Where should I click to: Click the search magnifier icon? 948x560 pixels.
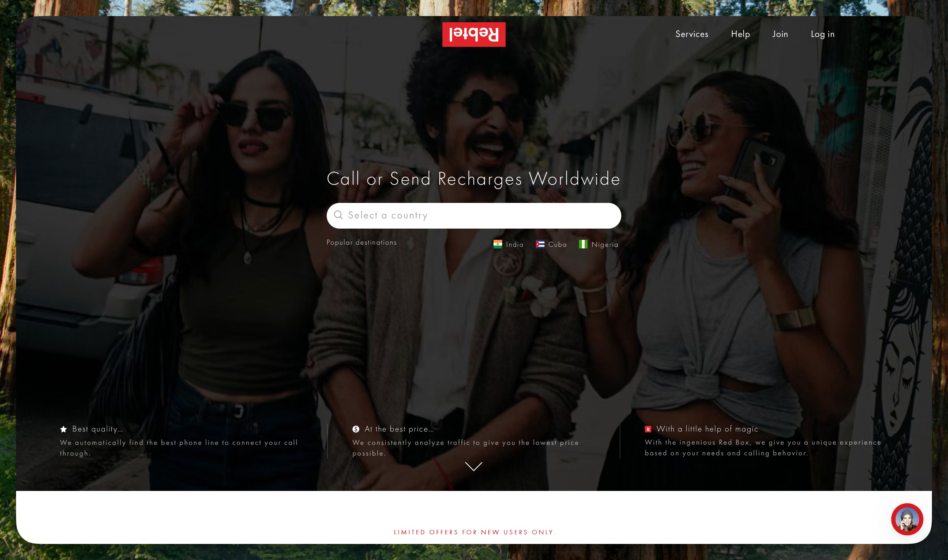point(338,215)
